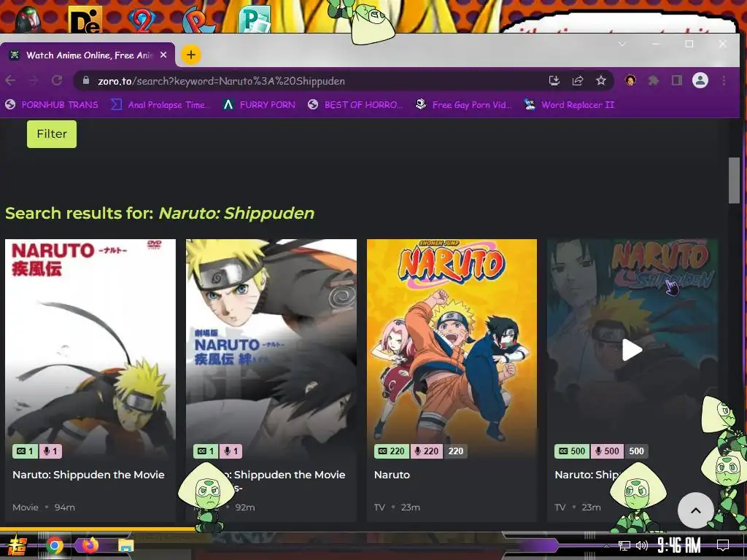This screenshot has width=747, height=560.
Task: Open the third bookmark with the letter A icon
Action: pos(260,105)
